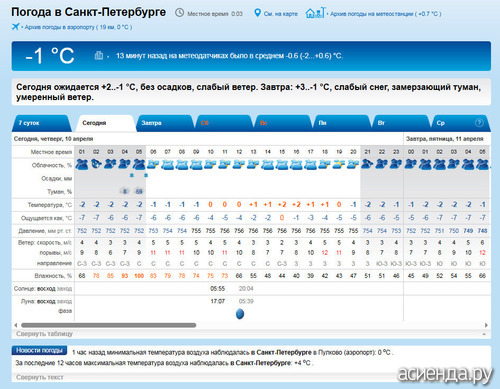Switch to the 7 суток tab
Image resolution: width=500 pixels, height=389 pixels.
(42, 123)
